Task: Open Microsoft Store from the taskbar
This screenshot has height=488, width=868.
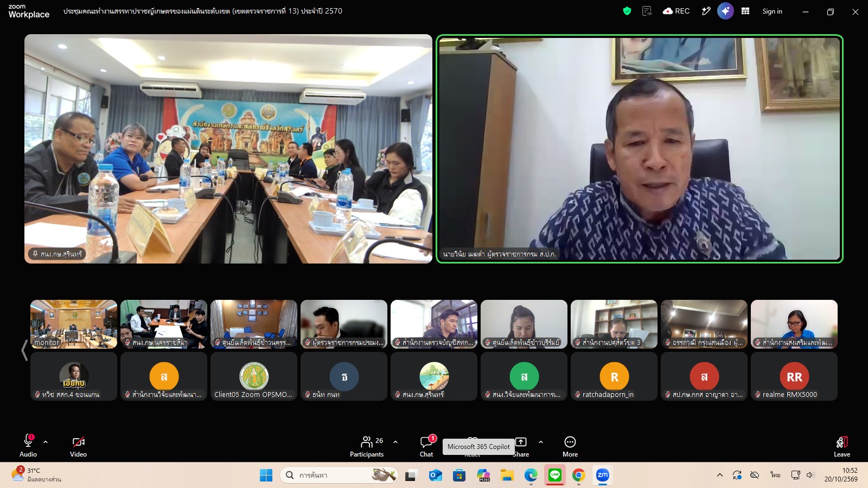Action: 459,476
